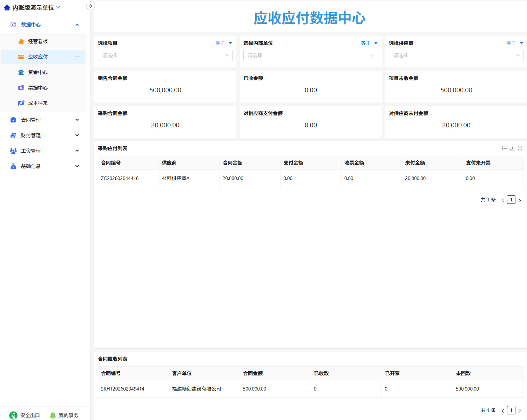Collapse the 数据中心 menu chevron

(77, 25)
